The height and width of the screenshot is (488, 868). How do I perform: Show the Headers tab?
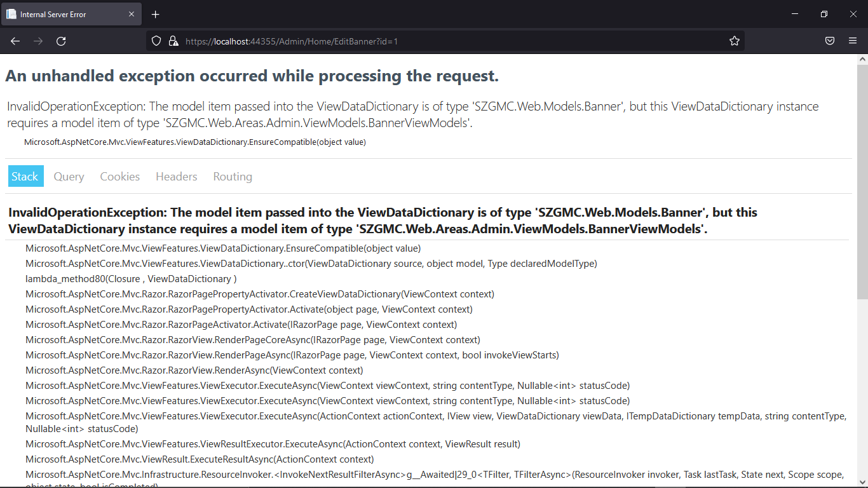click(177, 176)
